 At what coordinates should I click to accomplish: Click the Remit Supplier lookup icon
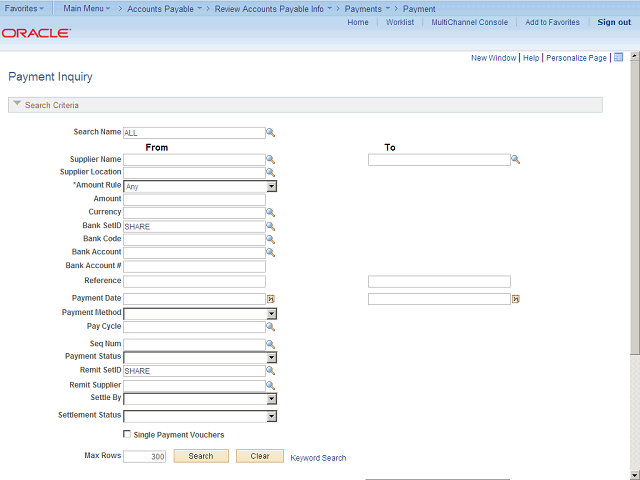270,385
